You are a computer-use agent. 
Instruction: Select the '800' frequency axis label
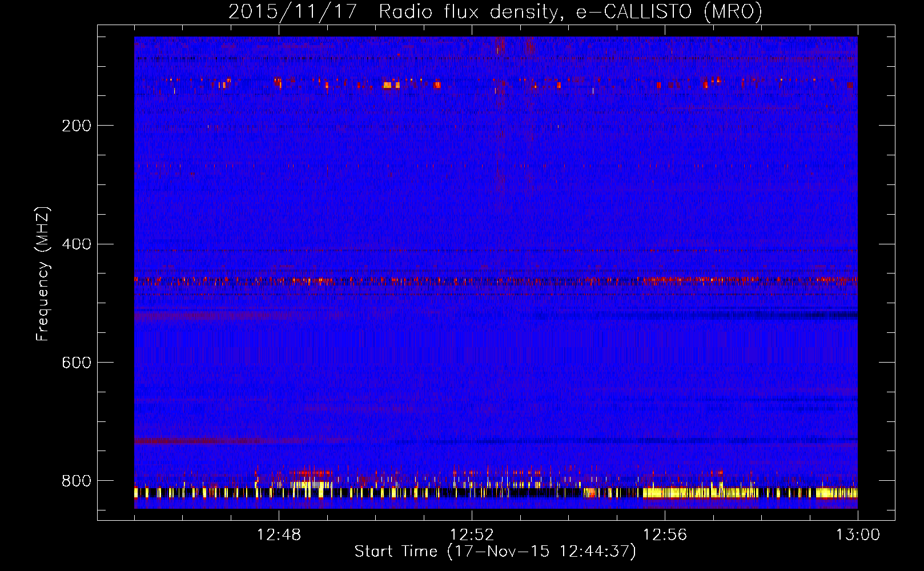click(x=76, y=481)
